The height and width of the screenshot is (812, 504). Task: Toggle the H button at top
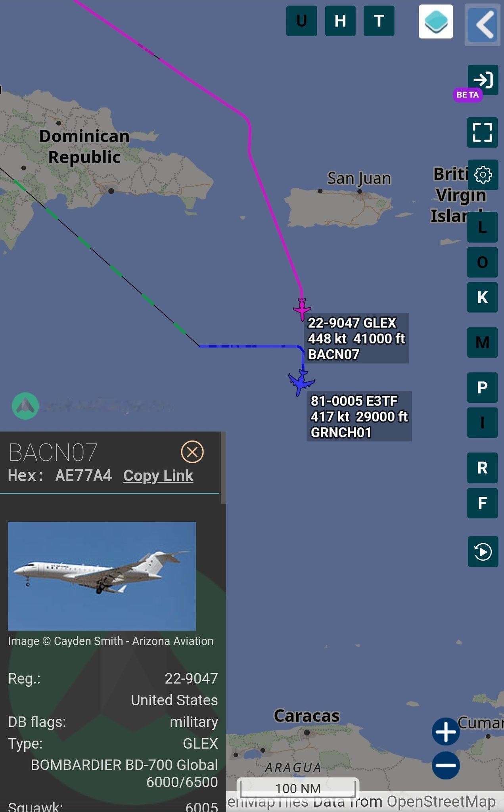coord(340,21)
